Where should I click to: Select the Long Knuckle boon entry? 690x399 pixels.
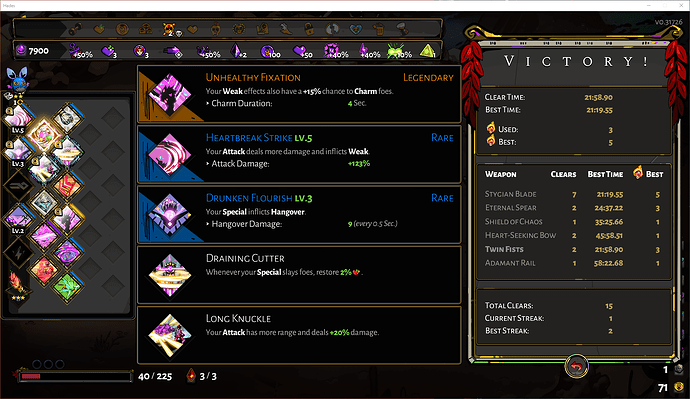[x=299, y=335]
